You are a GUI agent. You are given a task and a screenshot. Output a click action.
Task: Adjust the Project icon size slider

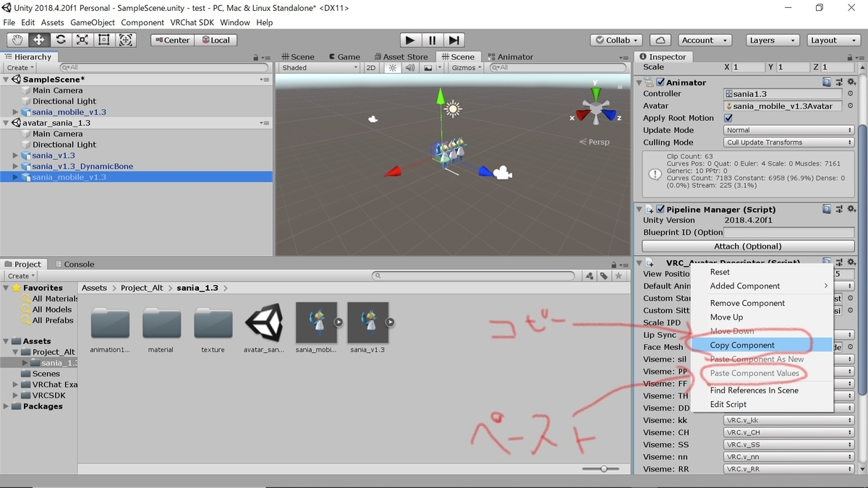605,468
